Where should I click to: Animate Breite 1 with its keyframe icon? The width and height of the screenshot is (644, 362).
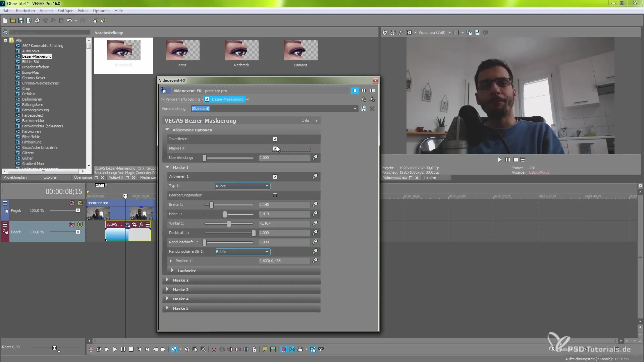coord(315,204)
